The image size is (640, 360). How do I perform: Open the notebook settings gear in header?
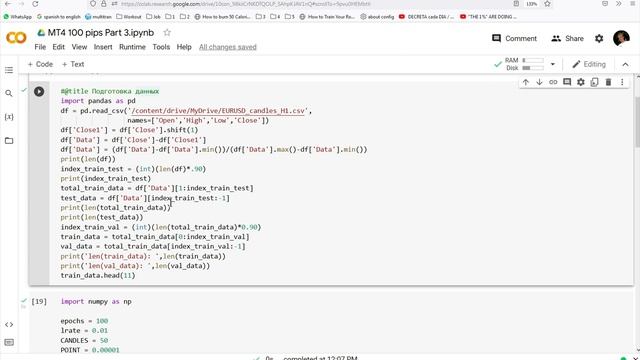(599, 38)
